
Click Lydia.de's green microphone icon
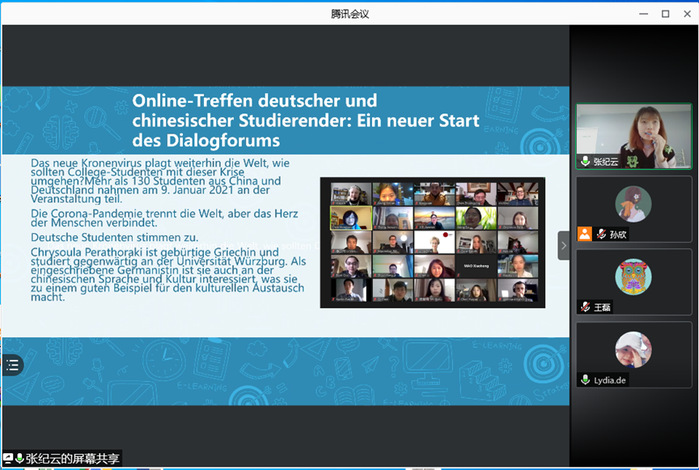tap(586, 380)
